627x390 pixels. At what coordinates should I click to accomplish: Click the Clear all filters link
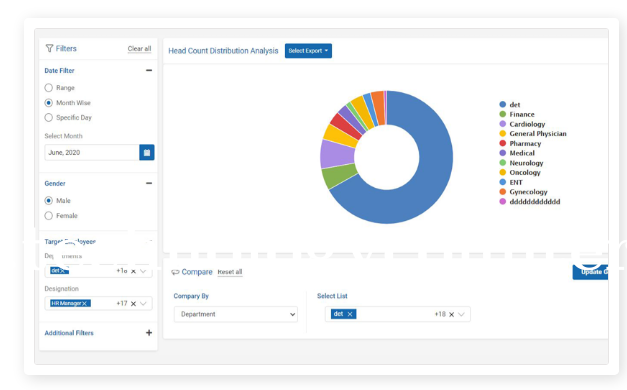point(139,49)
